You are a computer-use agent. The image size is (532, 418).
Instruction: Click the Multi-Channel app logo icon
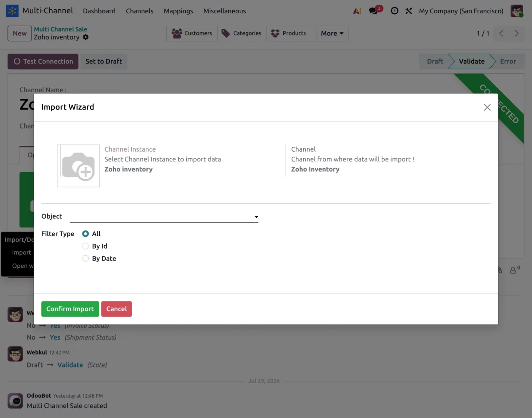(x=12, y=11)
